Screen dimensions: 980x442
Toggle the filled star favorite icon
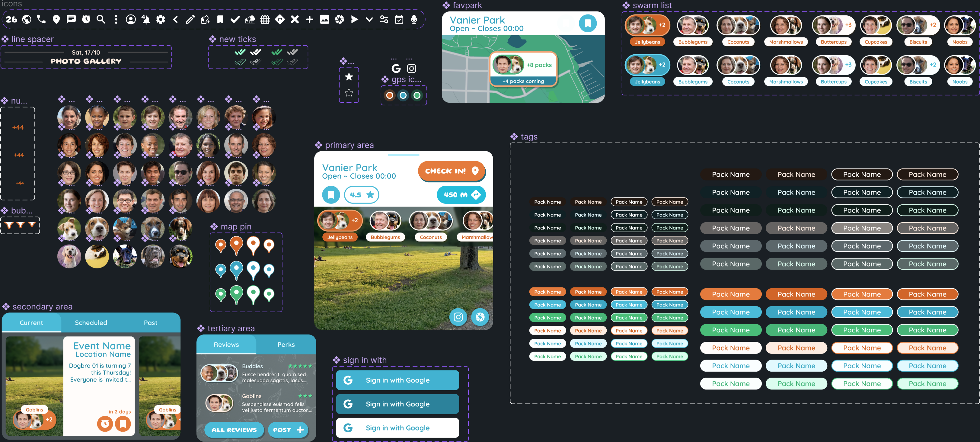coord(349,77)
